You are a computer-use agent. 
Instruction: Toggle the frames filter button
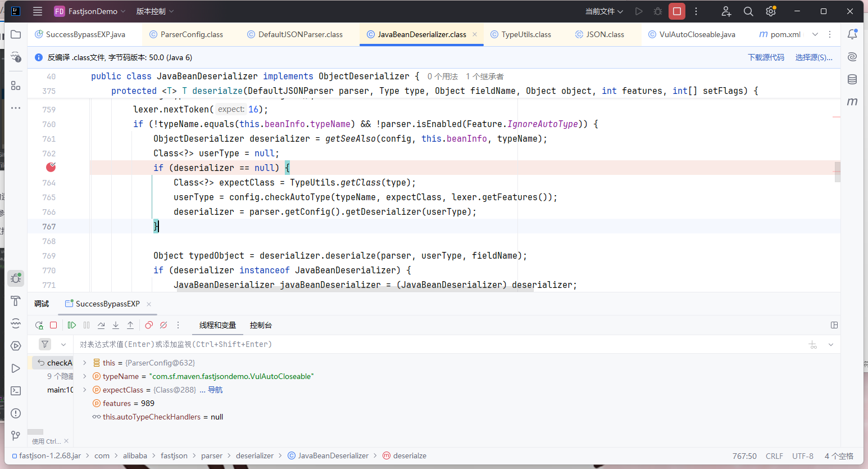[45, 344]
